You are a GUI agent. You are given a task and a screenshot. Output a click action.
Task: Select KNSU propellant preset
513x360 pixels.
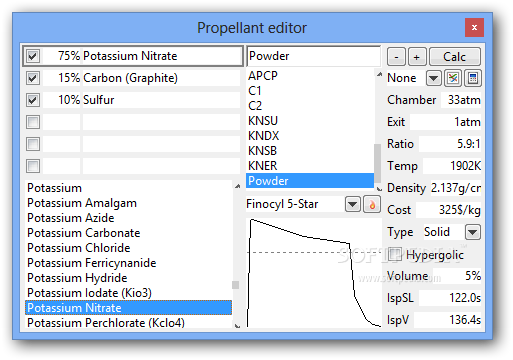(310, 121)
